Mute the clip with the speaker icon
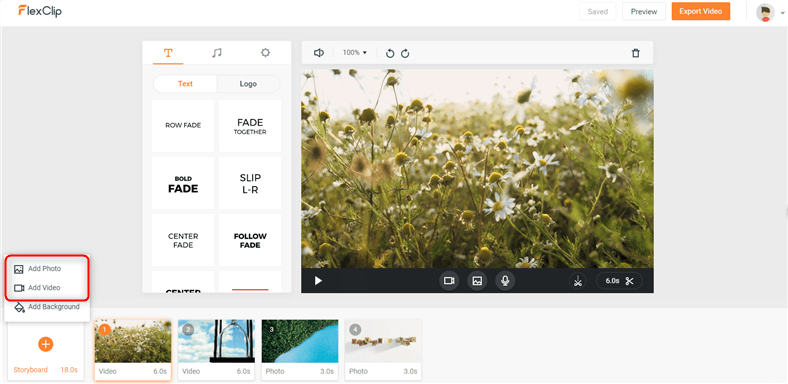The width and height of the screenshot is (788, 384). (x=319, y=53)
